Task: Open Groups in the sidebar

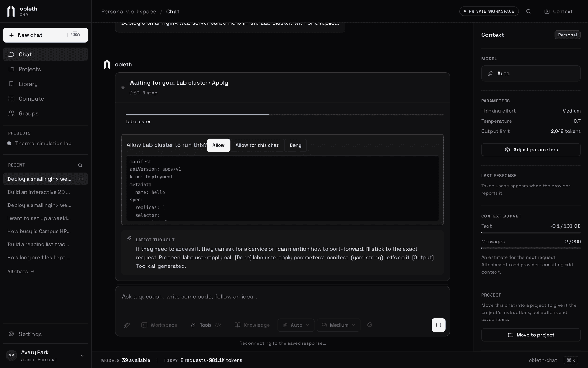Action: click(x=45, y=113)
